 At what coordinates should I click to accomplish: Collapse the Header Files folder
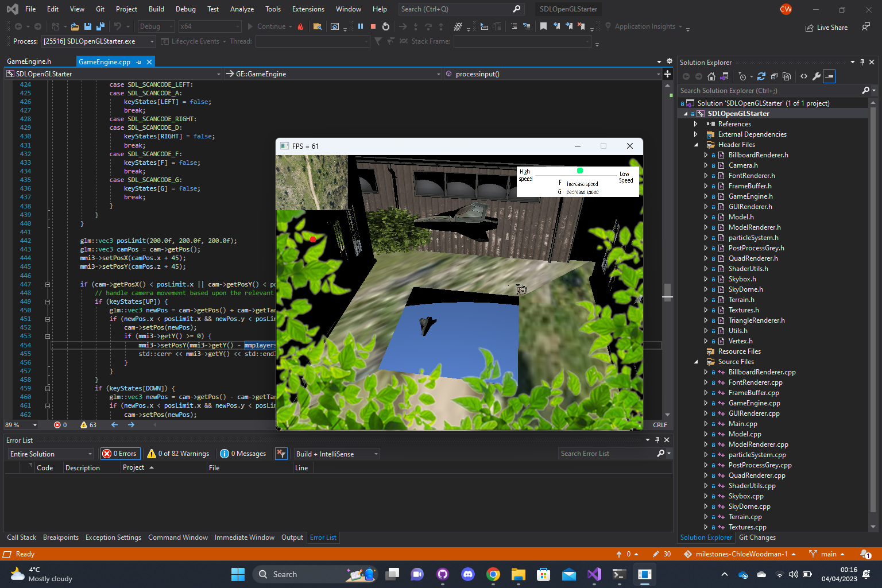[x=695, y=144]
